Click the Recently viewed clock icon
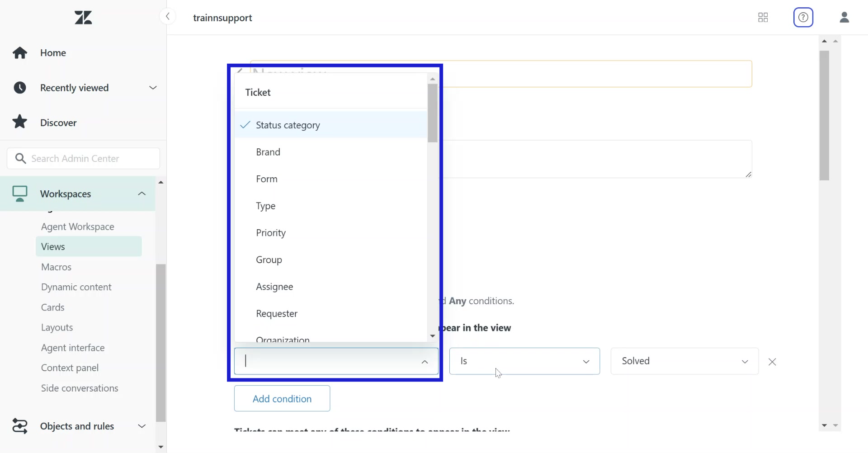The image size is (868, 453). click(x=20, y=88)
